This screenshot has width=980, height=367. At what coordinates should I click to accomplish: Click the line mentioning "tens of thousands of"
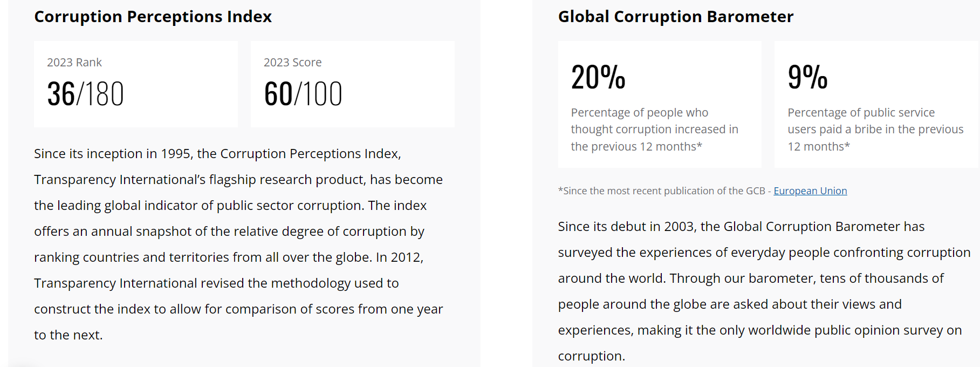click(751, 278)
